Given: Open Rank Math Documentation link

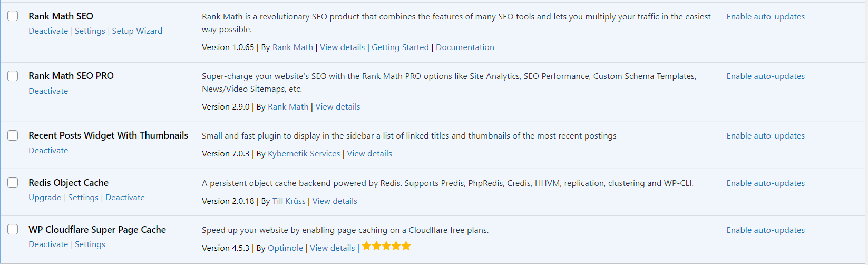Looking at the screenshot, I should 465,47.
